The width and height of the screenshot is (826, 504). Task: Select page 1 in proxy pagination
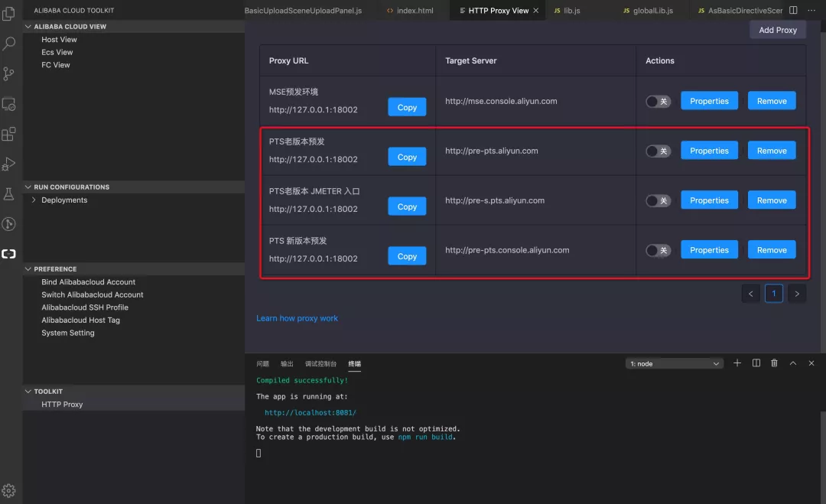pyautogui.click(x=774, y=294)
